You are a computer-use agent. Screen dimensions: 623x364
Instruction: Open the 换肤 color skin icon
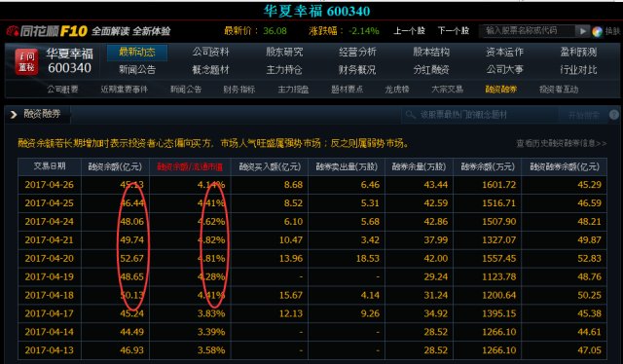pyautogui.click(x=597, y=31)
